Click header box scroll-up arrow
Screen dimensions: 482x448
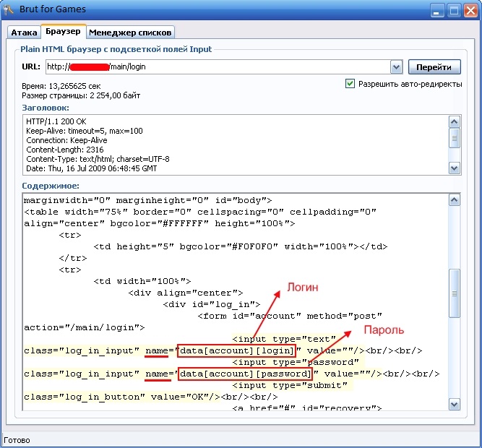click(x=455, y=122)
